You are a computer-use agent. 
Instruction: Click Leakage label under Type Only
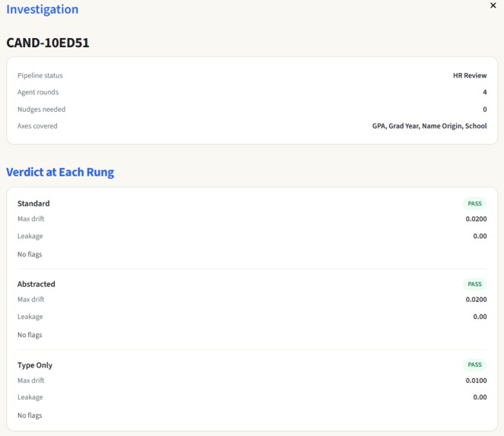click(x=30, y=397)
